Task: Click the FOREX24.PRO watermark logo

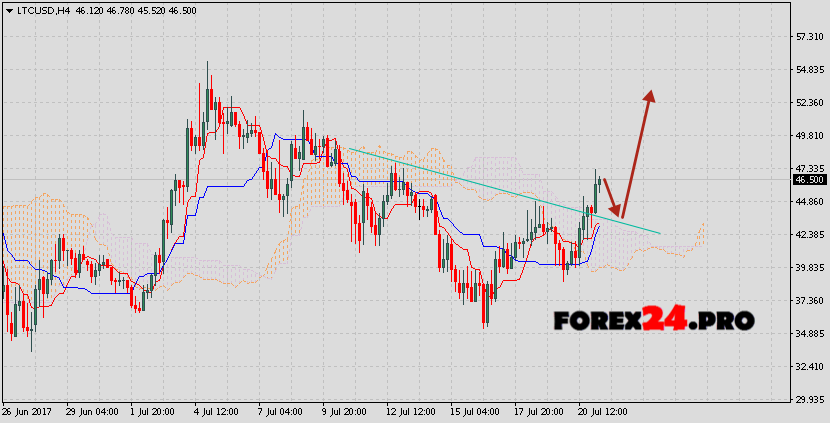Action: pos(653,320)
